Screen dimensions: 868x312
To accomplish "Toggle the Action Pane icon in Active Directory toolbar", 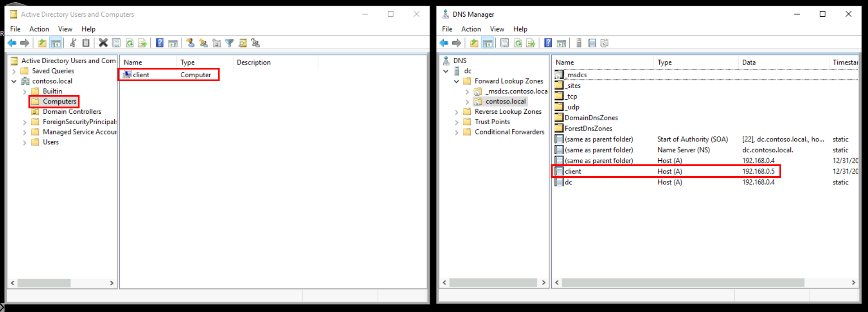I will pos(173,43).
